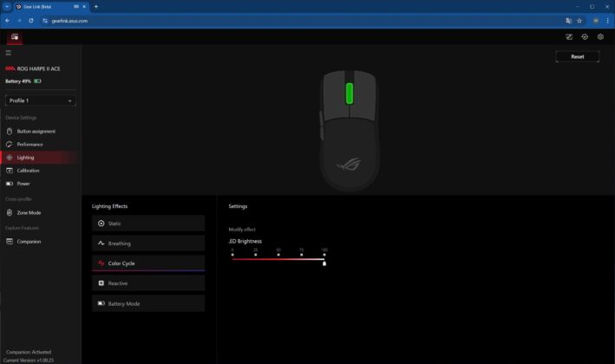Select the Lighting section in sidebar

[40, 158]
